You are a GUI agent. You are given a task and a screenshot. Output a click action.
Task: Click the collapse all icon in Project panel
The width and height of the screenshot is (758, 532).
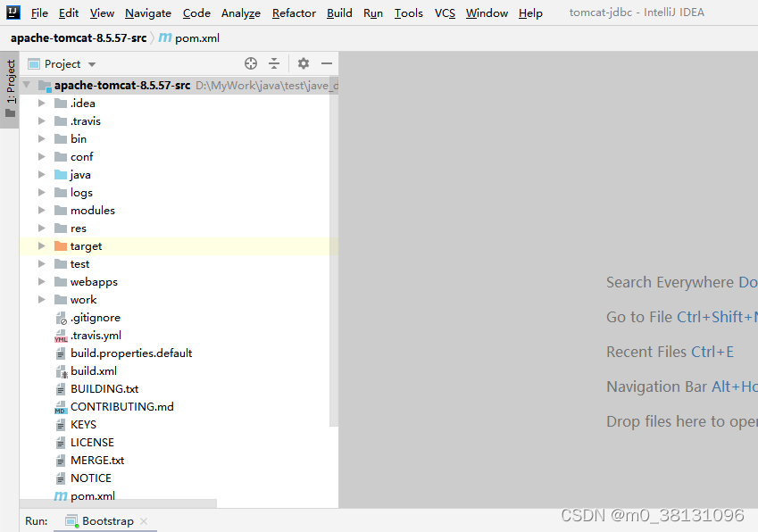point(274,63)
